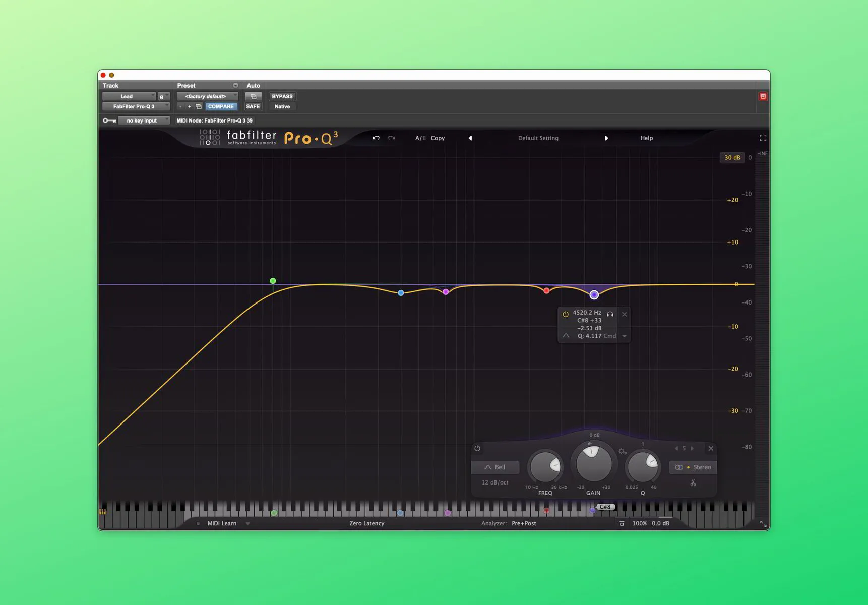
Task: Select the red EQ band node
Action: tap(546, 291)
